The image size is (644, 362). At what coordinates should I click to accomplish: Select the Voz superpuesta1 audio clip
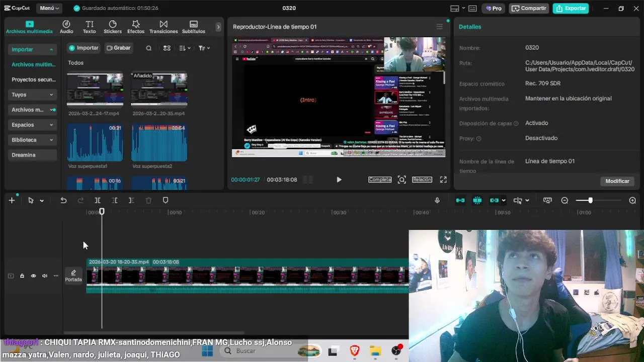pyautogui.click(x=95, y=142)
